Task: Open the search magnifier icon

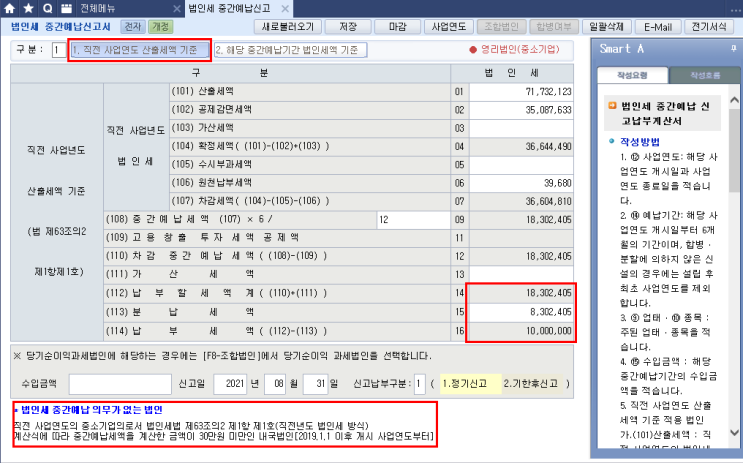Action: coord(47,8)
